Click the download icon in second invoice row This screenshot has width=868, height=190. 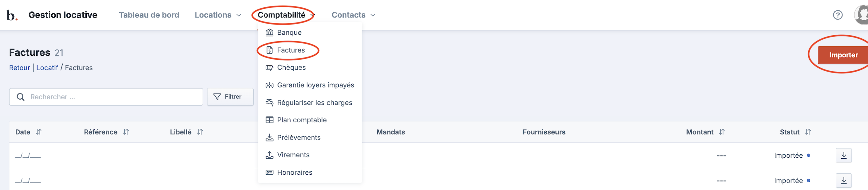(x=843, y=180)
